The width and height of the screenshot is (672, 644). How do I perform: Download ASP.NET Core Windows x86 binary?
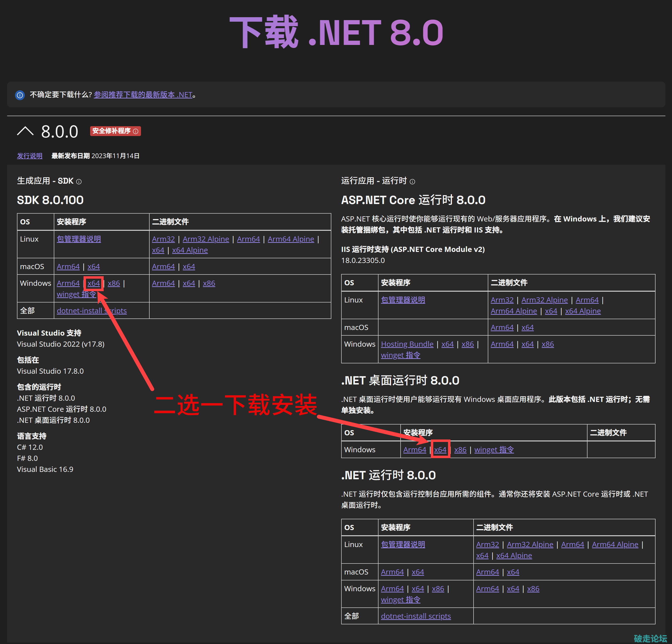pyautogui.click(x=548, y=344)
